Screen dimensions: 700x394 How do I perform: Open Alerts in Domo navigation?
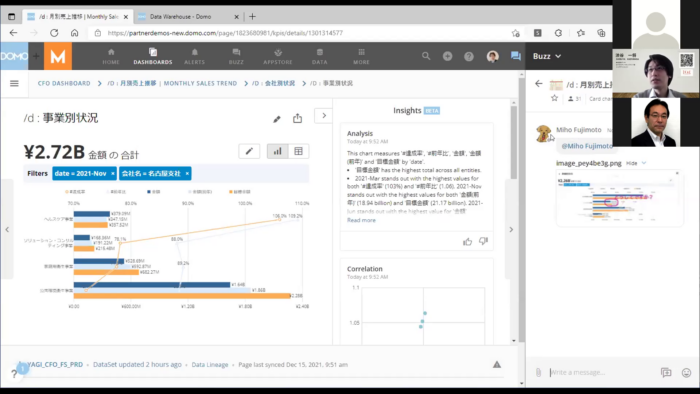(x=195, y=57)
